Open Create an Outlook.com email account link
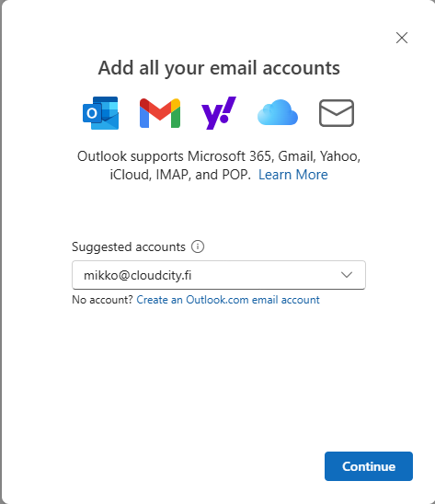The image size is (435, 504). tap(228, 300)
